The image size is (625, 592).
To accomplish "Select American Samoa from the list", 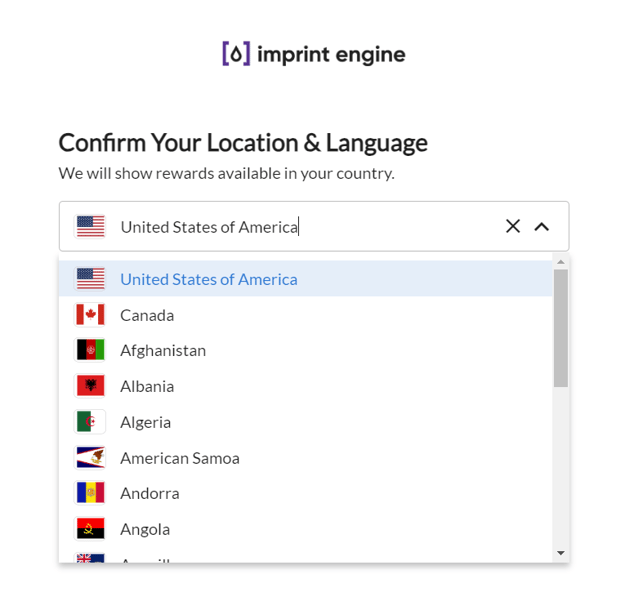I will pos(305,458).
